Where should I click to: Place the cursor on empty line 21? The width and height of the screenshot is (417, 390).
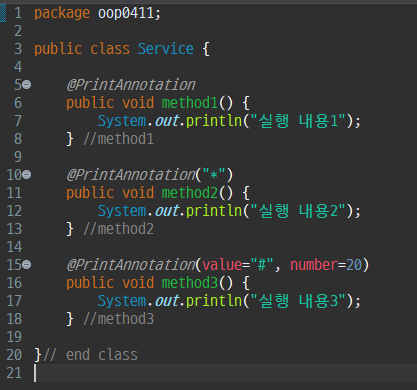[x=225, y=373]
